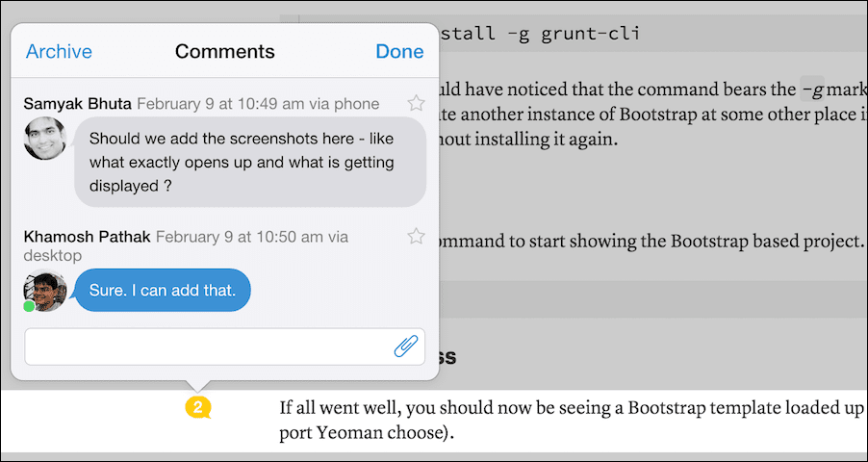The width and height of the screenshot is (868, 462).
Task: Archive this comment thread
Action: tap(60, 52)
